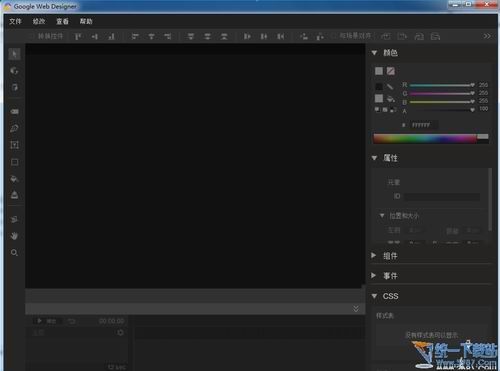Viewport: 500px width, 371px height.
Task: Click the G green channel slider
Action: point(442,94)
